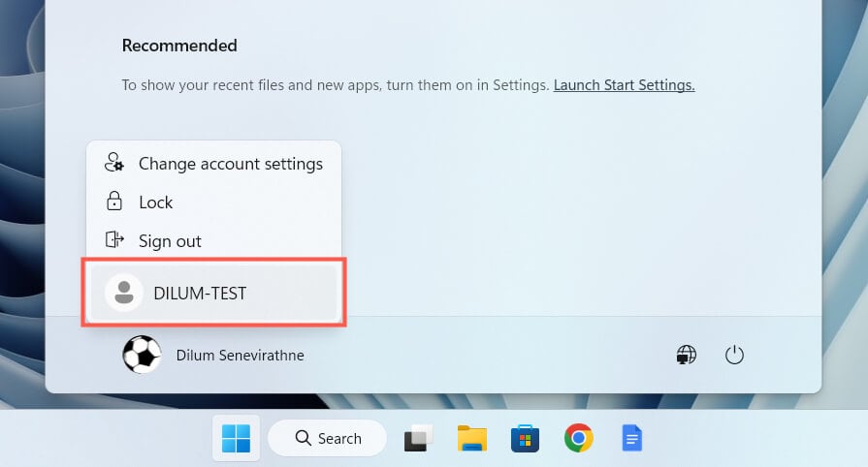Open Task View from the taskbar

point(418,440)
